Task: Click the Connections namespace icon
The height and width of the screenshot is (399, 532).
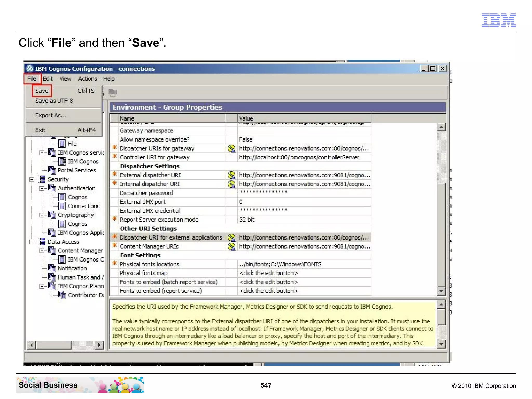Action: coord(62,206)
